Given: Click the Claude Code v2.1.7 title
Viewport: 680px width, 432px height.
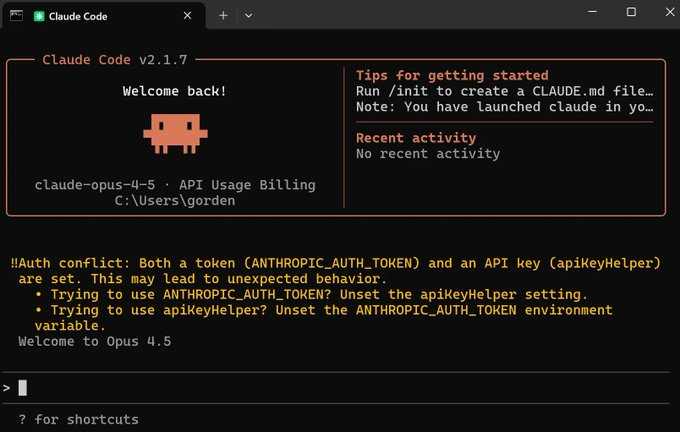Looking at the screenshot, I should (99, 60).
